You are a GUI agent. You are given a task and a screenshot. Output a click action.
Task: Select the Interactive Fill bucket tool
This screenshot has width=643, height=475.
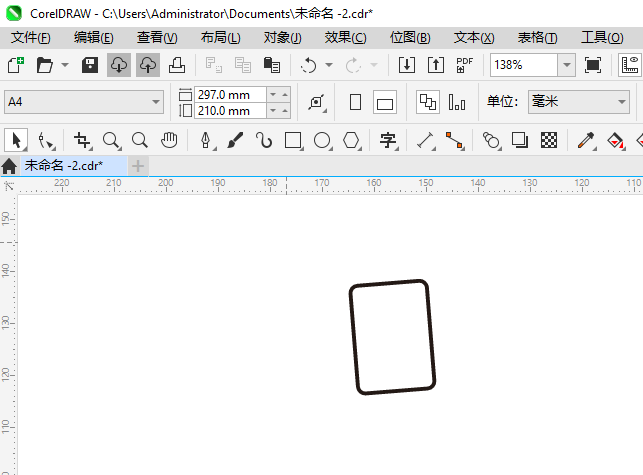pos(616,140)
